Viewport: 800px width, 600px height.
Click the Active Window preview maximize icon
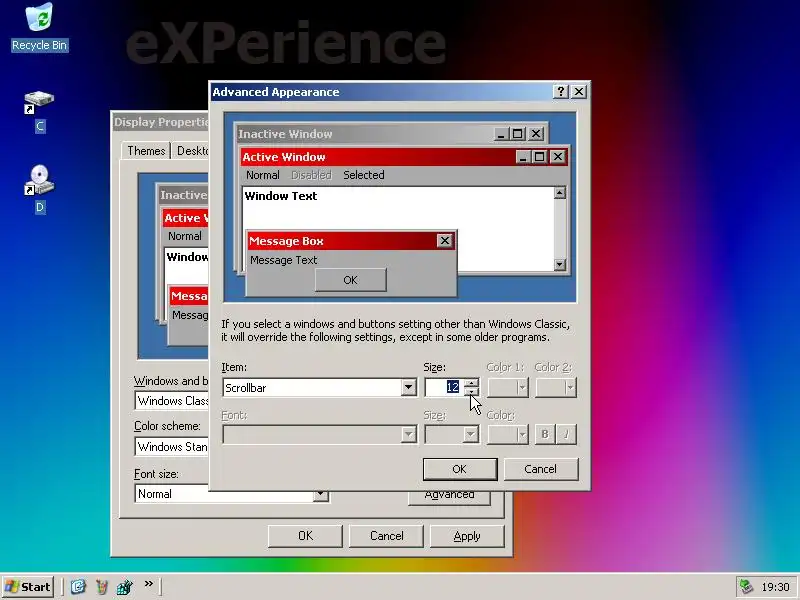[539, 157]
